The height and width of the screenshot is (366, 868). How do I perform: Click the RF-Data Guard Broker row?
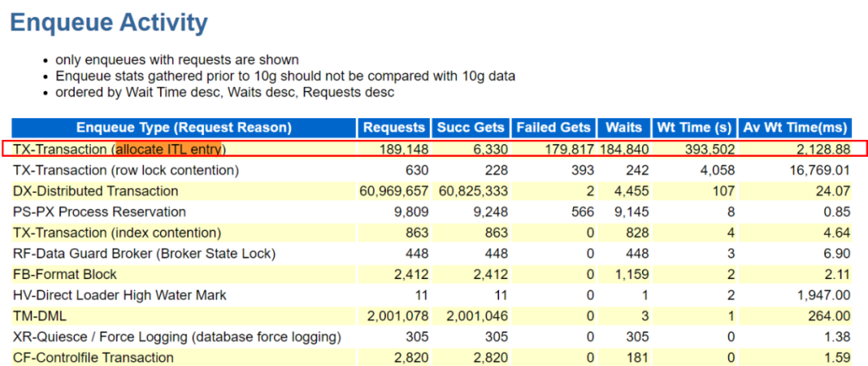[x=432, y=253]
